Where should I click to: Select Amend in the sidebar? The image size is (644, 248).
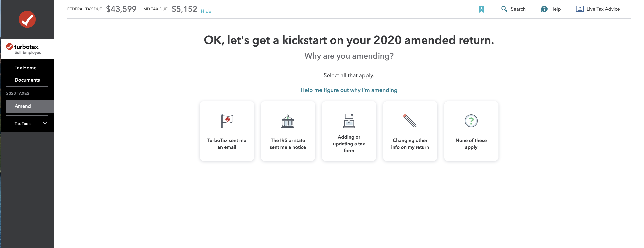click(x=23, y=106)
